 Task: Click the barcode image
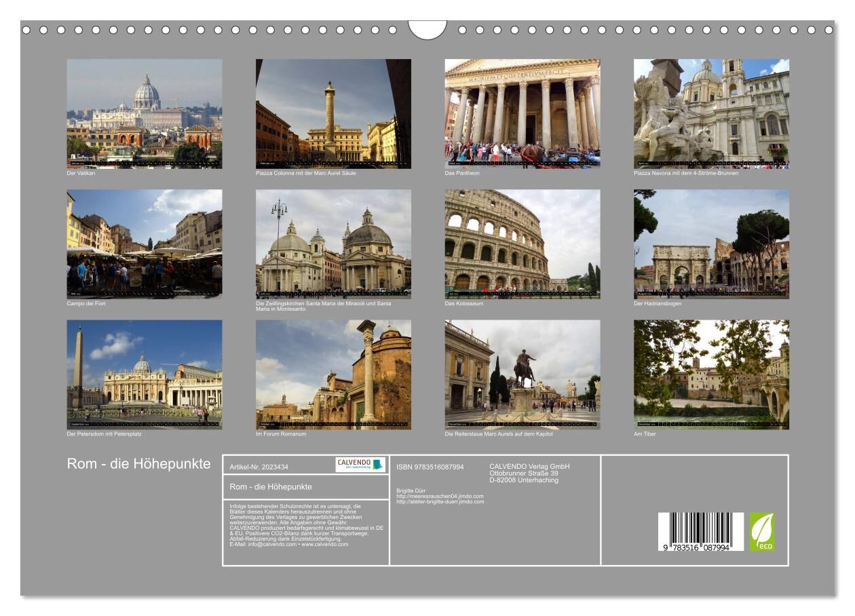[700, 531]
